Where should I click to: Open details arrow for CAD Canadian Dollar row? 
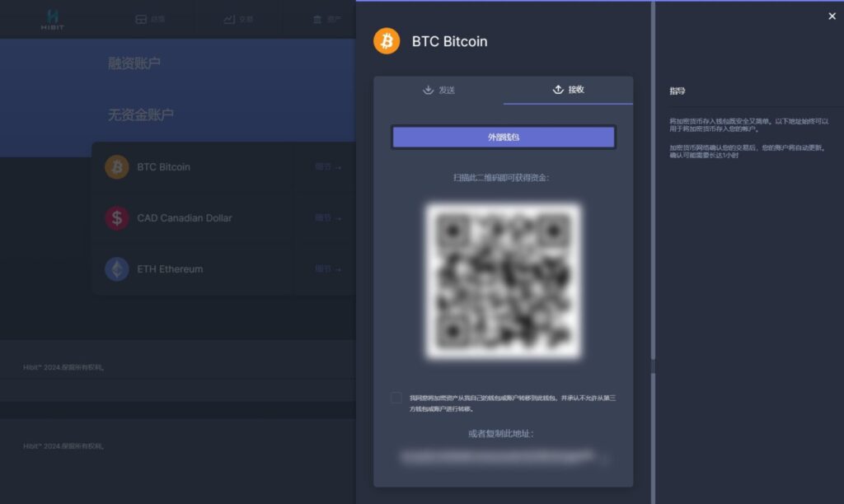tap(328, 218)
